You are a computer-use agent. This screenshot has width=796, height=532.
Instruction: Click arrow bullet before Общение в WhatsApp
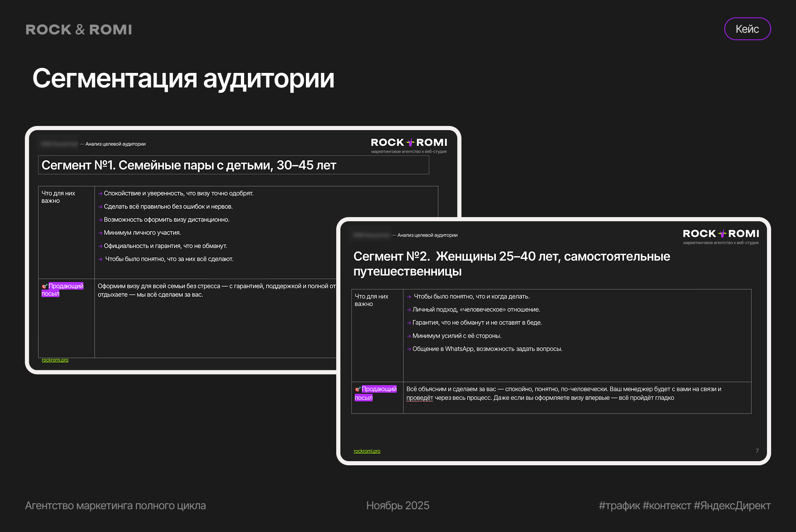tap(409, 349)
